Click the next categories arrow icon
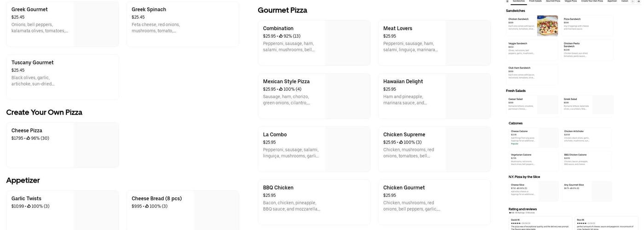 pyautogui.click(x=639, y=1)
